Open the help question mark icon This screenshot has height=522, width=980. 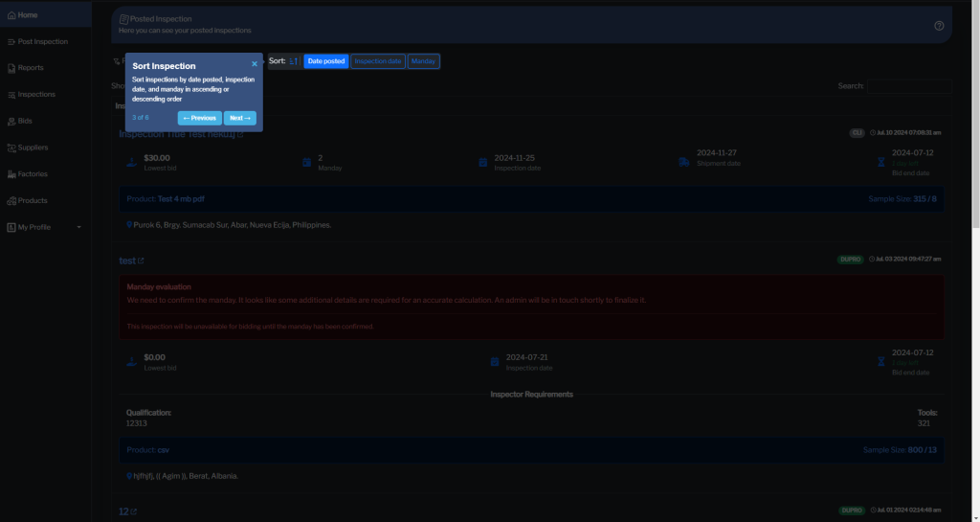[x=939, y=26]
